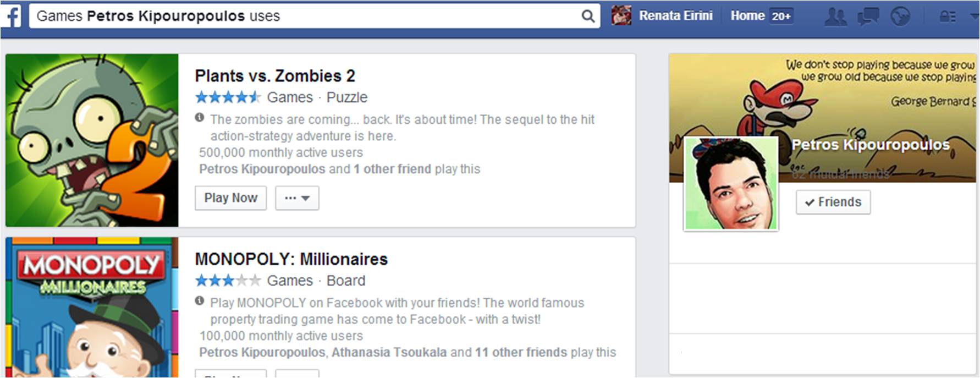Go to Home in the top bar
Screen dimensions: 980x378
click(747, 16)
